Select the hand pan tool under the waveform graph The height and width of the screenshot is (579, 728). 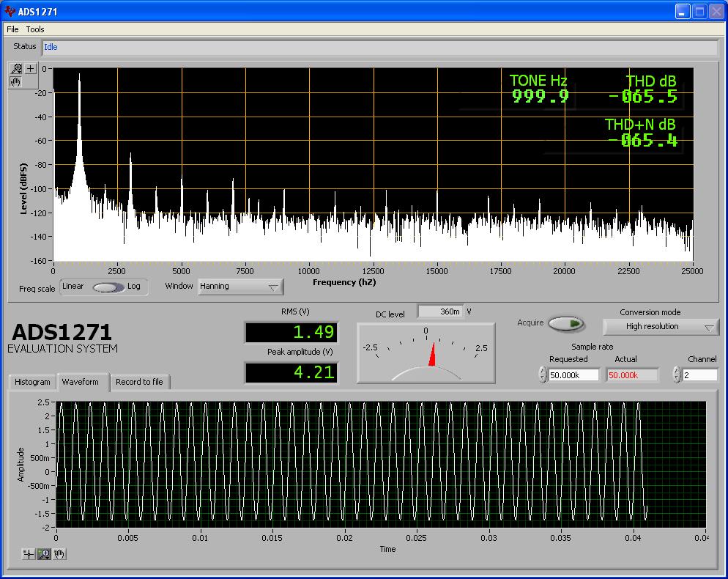59,554
